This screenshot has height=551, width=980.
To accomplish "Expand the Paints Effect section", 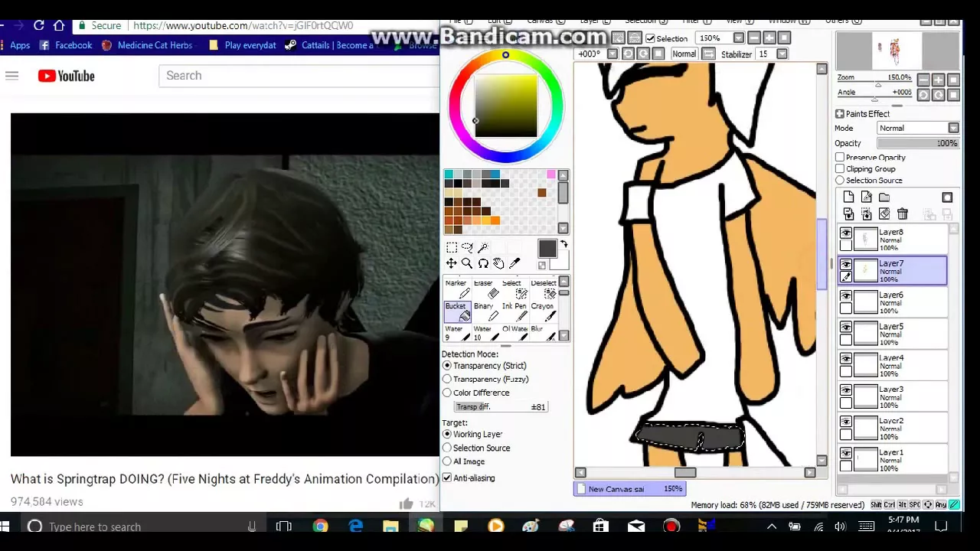I will click(840, 114).
